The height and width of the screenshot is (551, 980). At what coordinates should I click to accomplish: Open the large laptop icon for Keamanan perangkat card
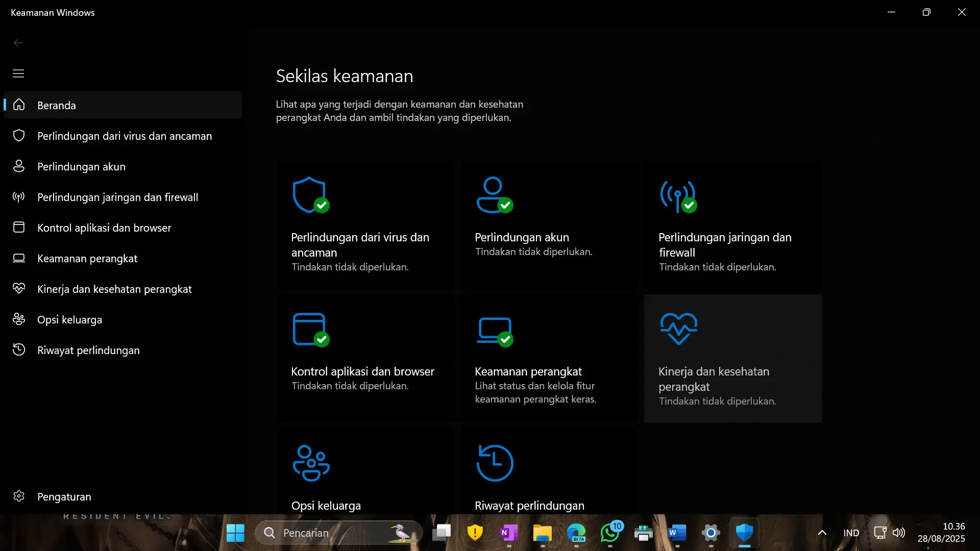tap(495, 332)
